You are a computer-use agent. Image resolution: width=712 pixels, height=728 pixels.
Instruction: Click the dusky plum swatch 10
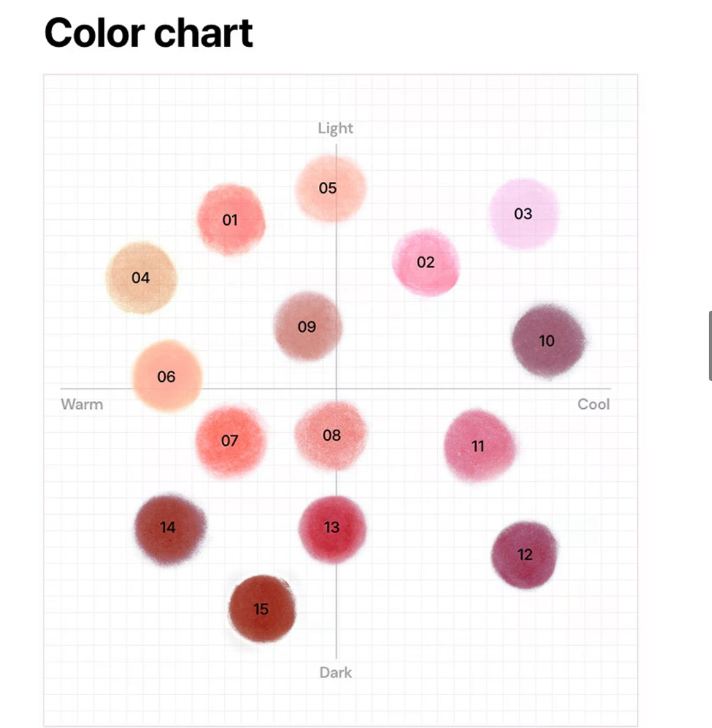(x=548, y=341)
